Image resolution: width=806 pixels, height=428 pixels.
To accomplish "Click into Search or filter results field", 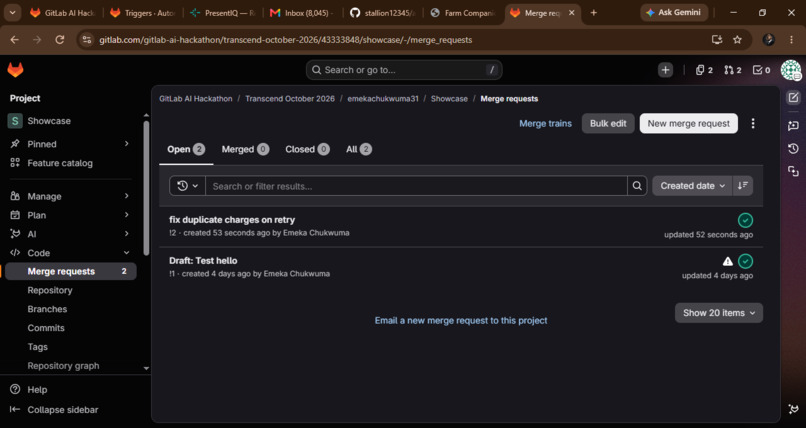I will tap(416, 186).
